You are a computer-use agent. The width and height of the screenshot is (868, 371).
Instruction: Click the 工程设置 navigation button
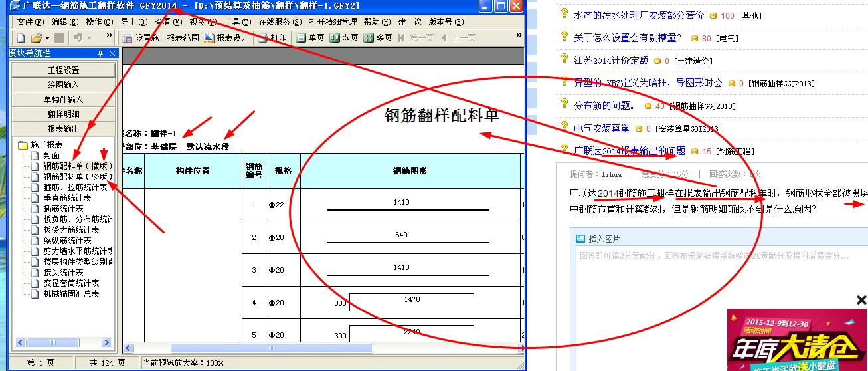63,70
